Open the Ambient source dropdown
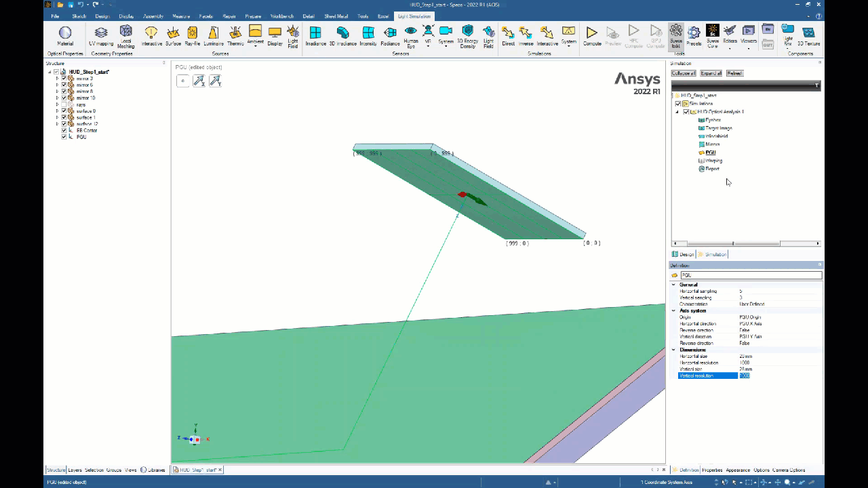Viewport: 868px width, 488px height. pyautogui.click(x=255, y=46)
